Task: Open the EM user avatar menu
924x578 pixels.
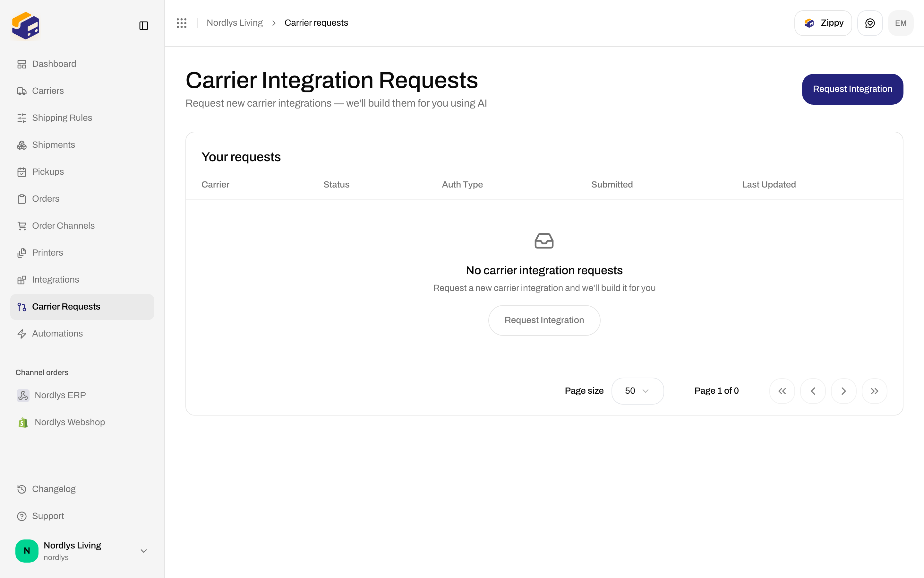Action: pyautogui.click(x=901, y=23)
